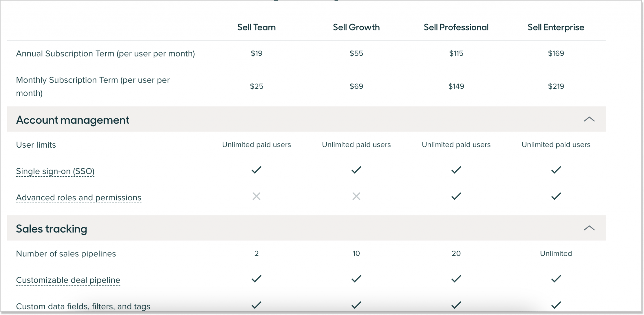The image size is (644, 315).
Task: Click the Sell Professional advanced permissions checkmark
Action: coord(456,196)
